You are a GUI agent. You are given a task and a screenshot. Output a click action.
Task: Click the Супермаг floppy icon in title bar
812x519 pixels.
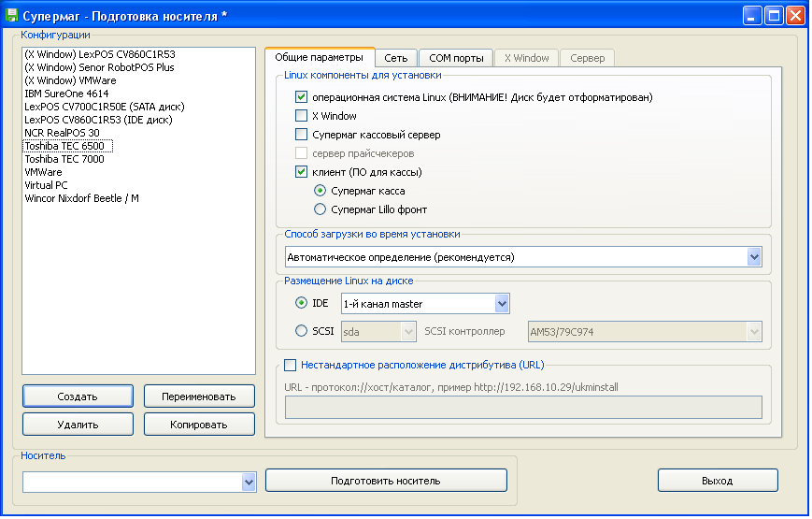click(x=11, y=15)
